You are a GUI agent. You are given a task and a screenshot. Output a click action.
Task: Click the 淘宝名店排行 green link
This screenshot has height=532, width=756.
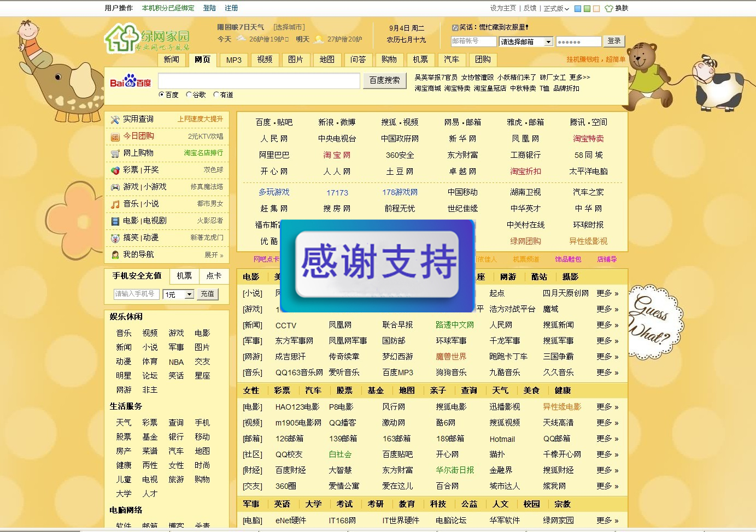(203, 153)
